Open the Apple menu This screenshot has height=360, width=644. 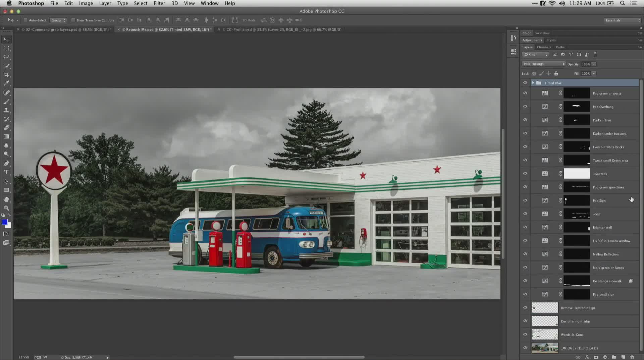click(x=9, y=3)
